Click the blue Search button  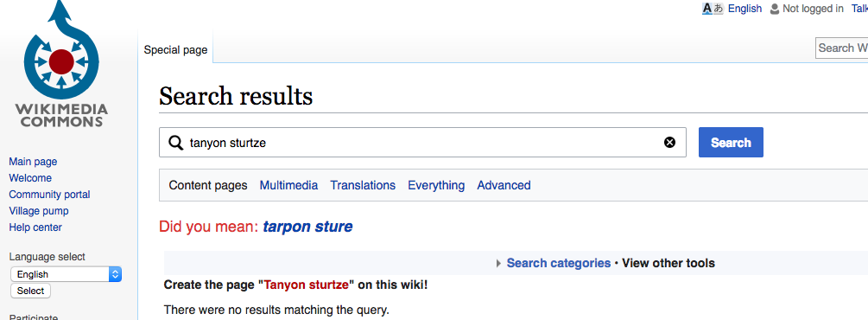(731, 143)
